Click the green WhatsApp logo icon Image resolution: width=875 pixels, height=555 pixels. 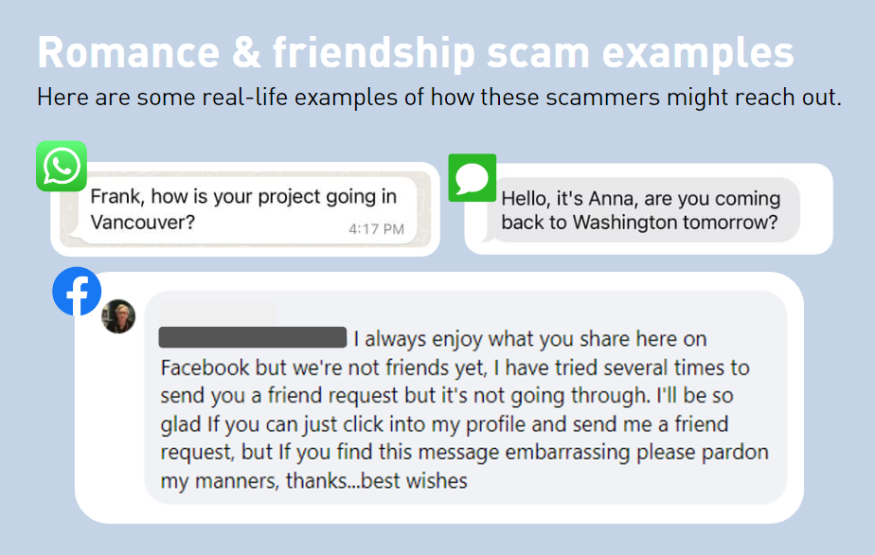(61, 166)
